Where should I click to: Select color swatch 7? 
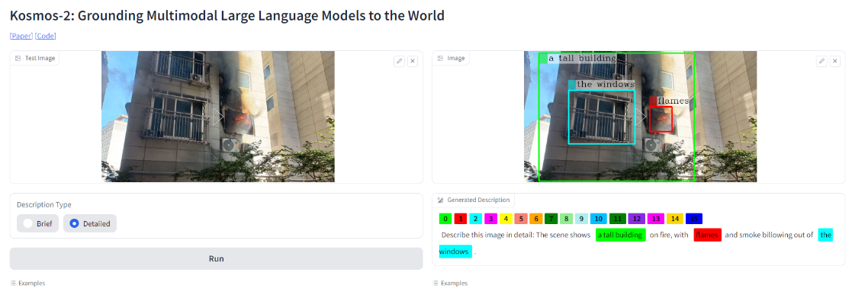tap(551, 219)
